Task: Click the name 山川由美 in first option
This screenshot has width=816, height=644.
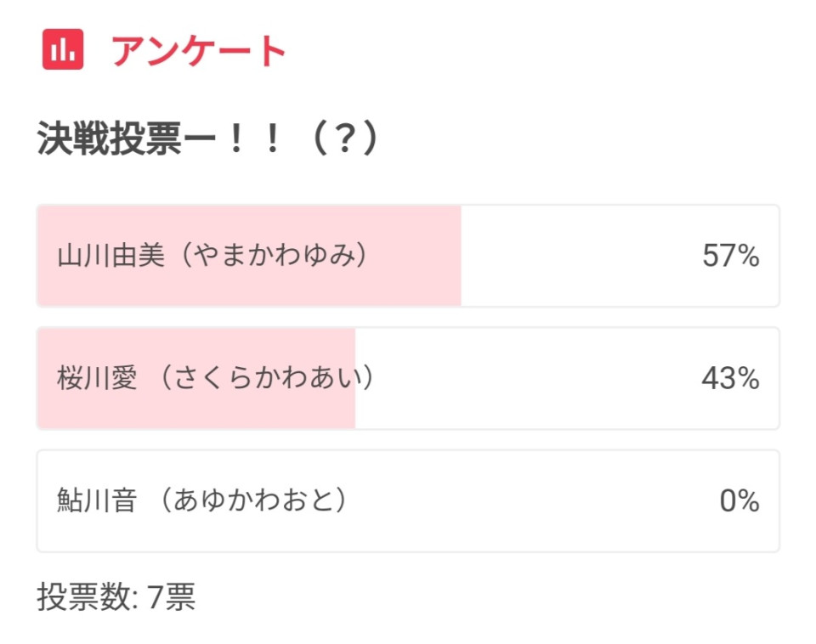Action: [x=110, y=256]
